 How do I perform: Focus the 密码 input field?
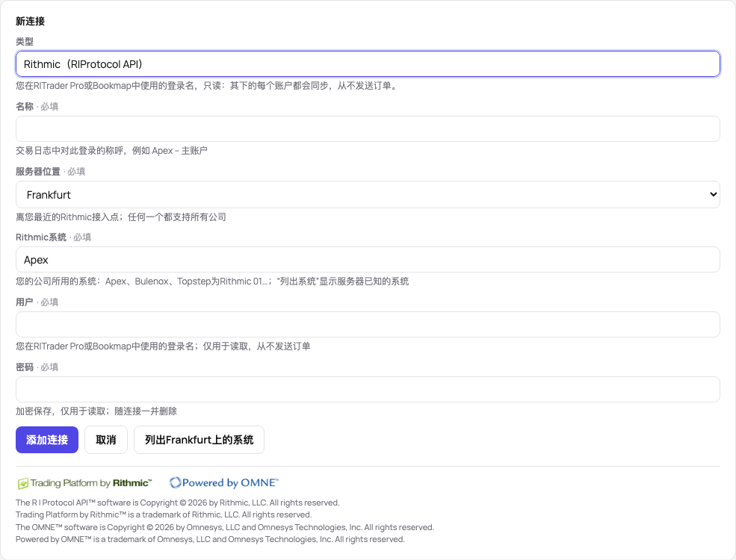pyautogui.click(x=368, y=389)
